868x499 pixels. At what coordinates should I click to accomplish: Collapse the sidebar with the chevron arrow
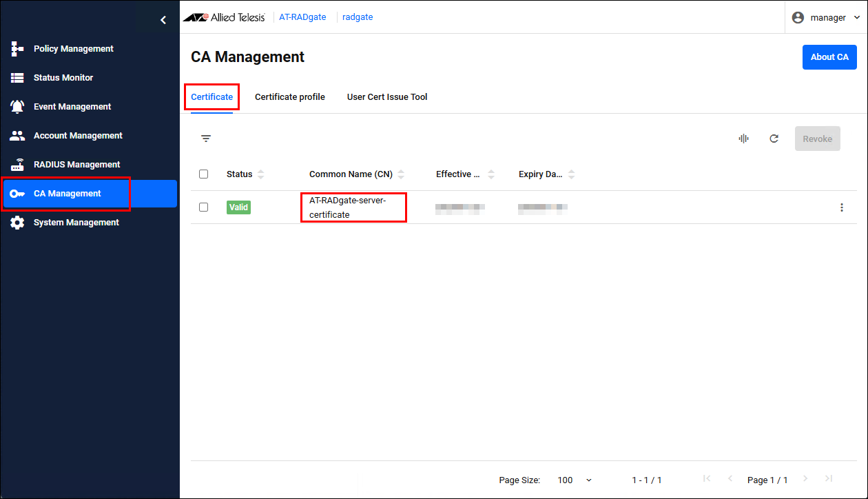(x=163, y=20)
